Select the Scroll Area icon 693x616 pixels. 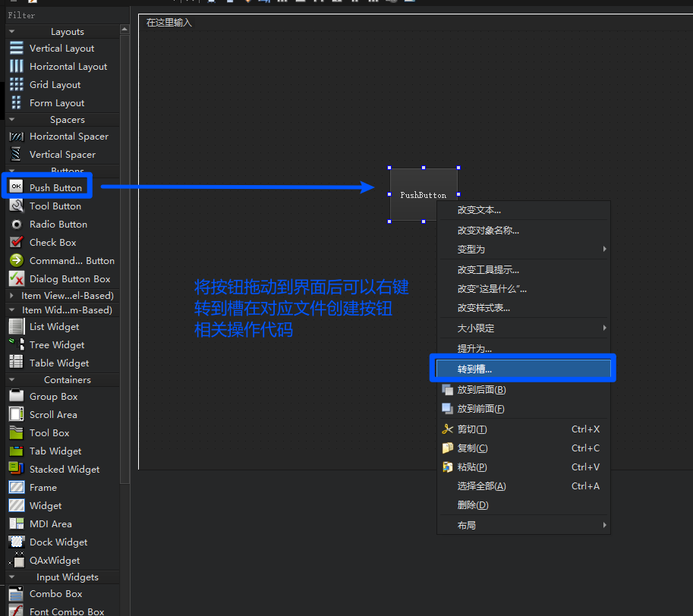pyautogui.click(x=17, y=414)
